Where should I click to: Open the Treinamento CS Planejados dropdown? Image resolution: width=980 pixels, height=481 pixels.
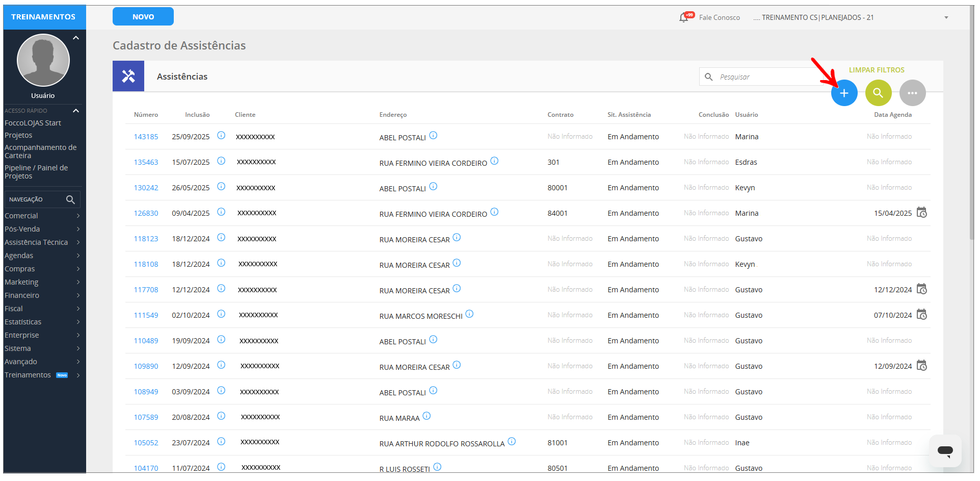tap(946, 18)
